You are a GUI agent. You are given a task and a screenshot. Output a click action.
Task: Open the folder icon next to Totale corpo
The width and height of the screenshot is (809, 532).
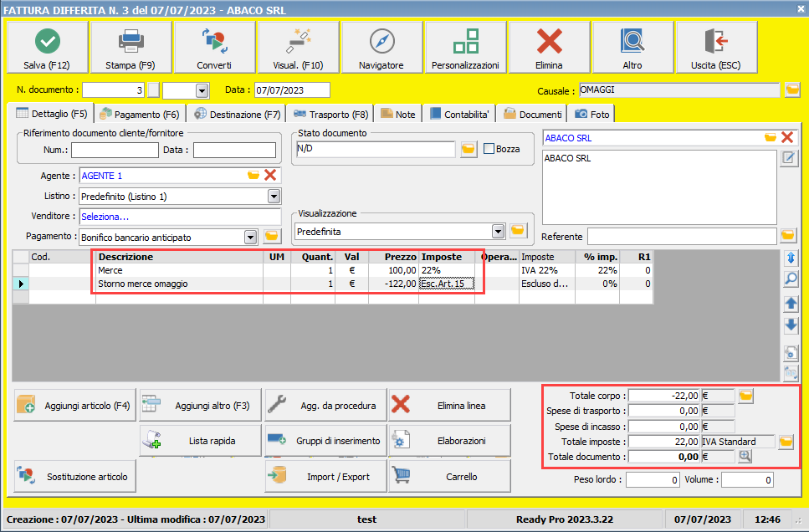click(x=745, y=396)
